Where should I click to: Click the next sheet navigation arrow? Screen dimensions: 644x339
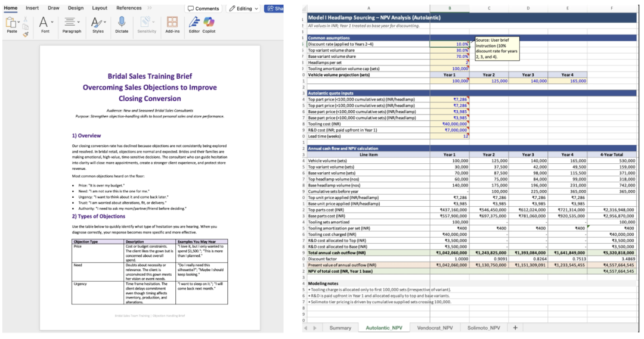pos(316,328)
